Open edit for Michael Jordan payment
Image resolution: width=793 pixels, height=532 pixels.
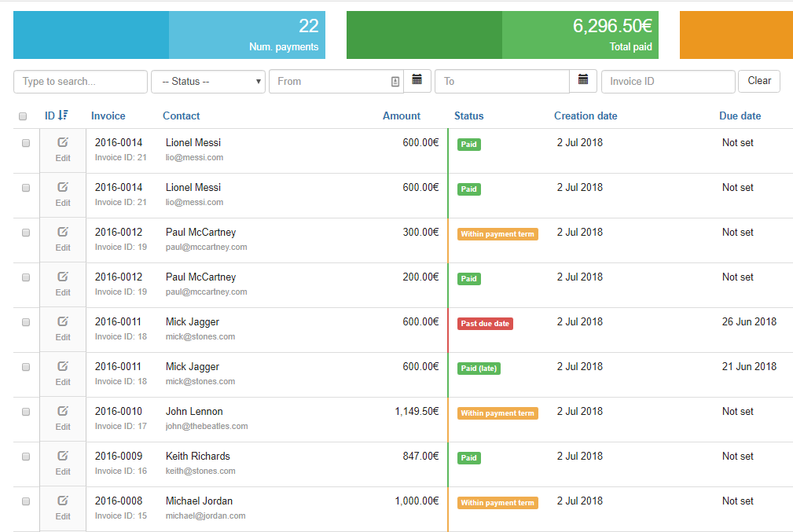click(x=63, y=508)
